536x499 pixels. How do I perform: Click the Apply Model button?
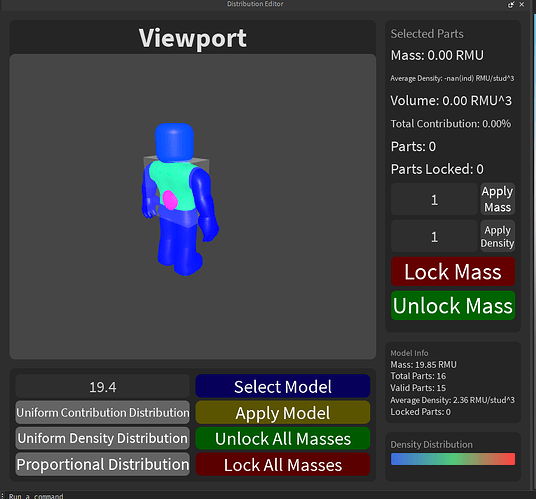click(x=283, y=413)
